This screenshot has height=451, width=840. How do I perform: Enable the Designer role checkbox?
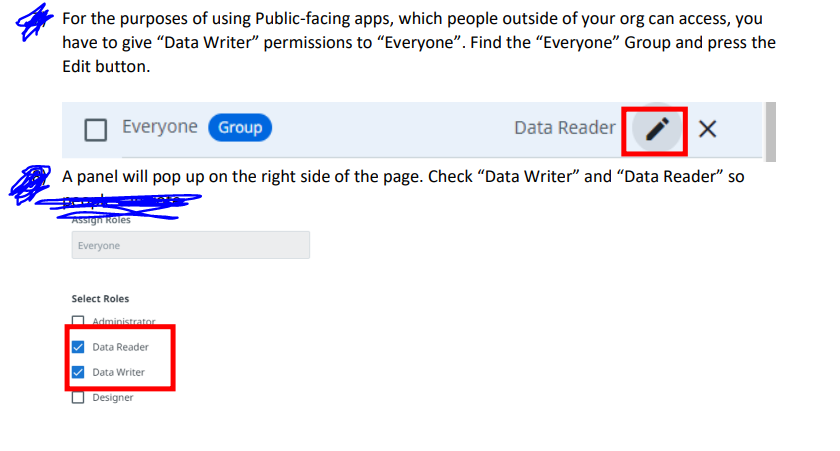(78, 397)
